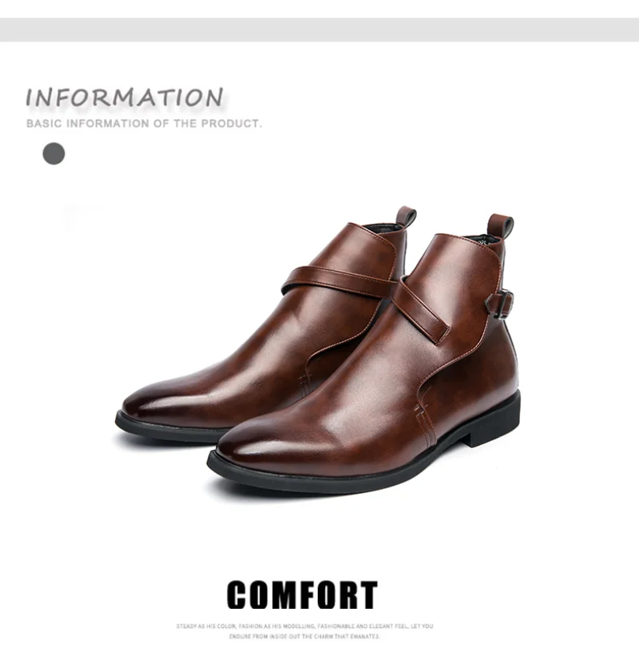Click the strap crossing the rear boot's ankle
639x672 pixels.
(x=339, y=280)
